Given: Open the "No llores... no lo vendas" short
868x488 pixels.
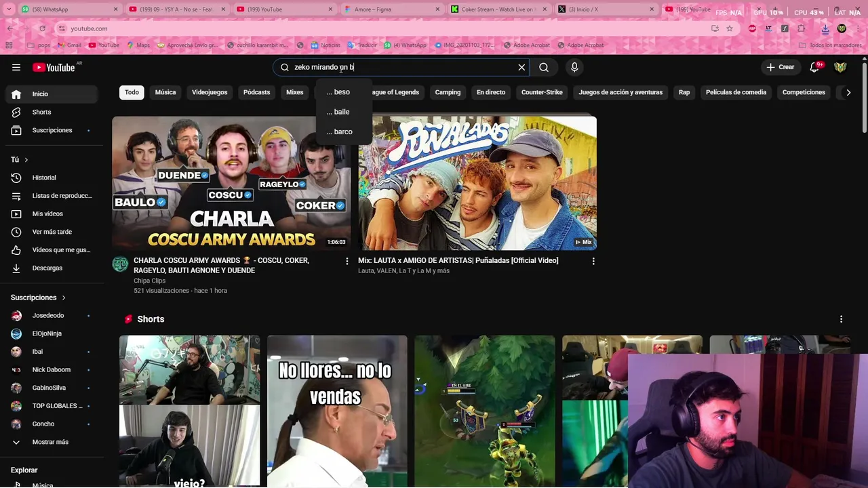Looking at the screenshot, I should click(x=337, y=411).
